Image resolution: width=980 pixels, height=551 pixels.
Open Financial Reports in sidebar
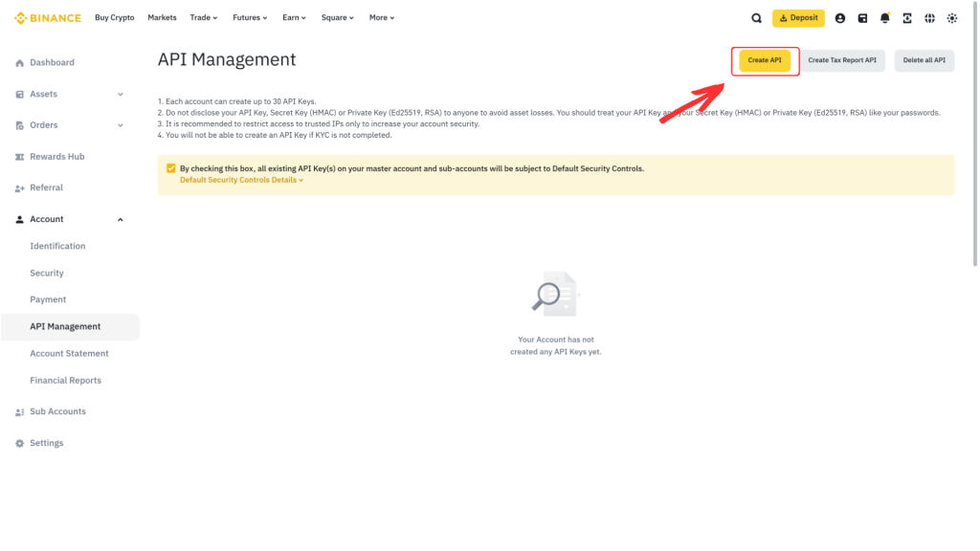(66, 381)
